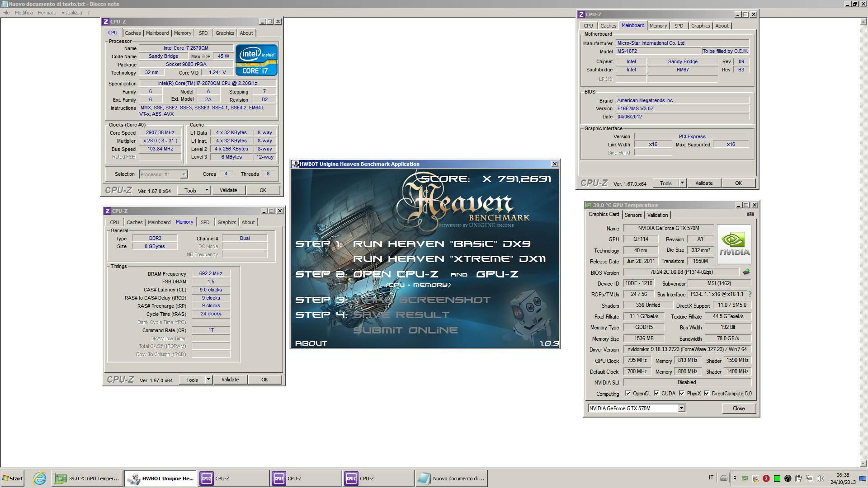
Task: Switch to the Sensors tab in GPU-Z
Action: 633,215
